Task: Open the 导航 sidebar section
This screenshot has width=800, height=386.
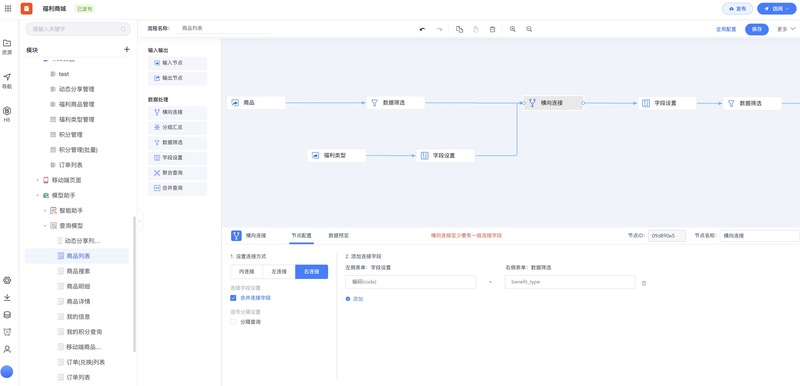Action: [7, 81]
